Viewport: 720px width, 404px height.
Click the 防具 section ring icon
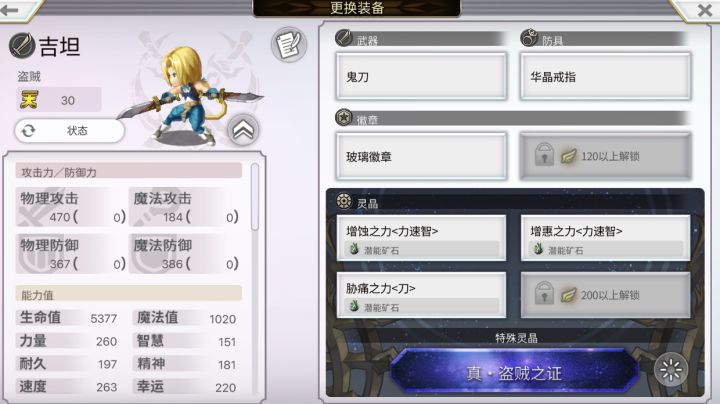pos(529,37)
